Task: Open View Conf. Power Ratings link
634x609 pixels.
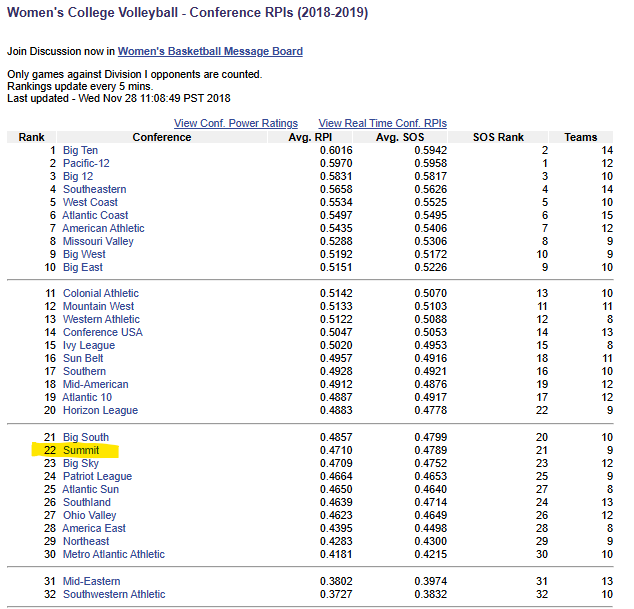Action: (x=236, y=123)
